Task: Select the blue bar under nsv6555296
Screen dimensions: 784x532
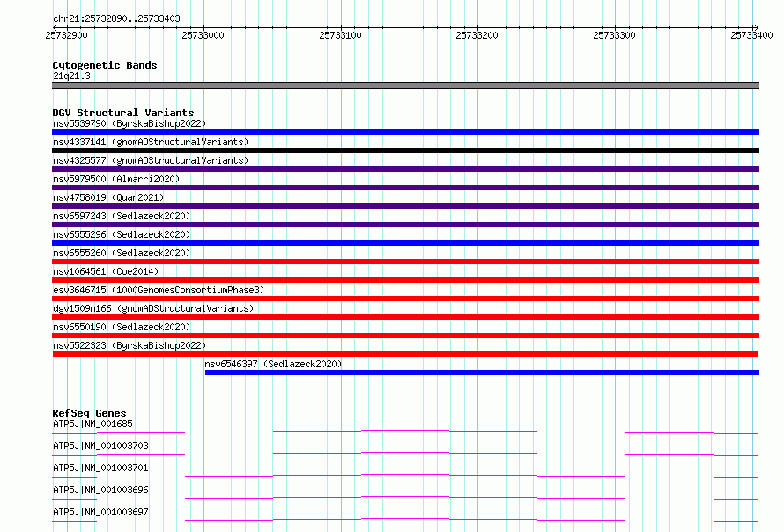Action: [x=405, y=243]
